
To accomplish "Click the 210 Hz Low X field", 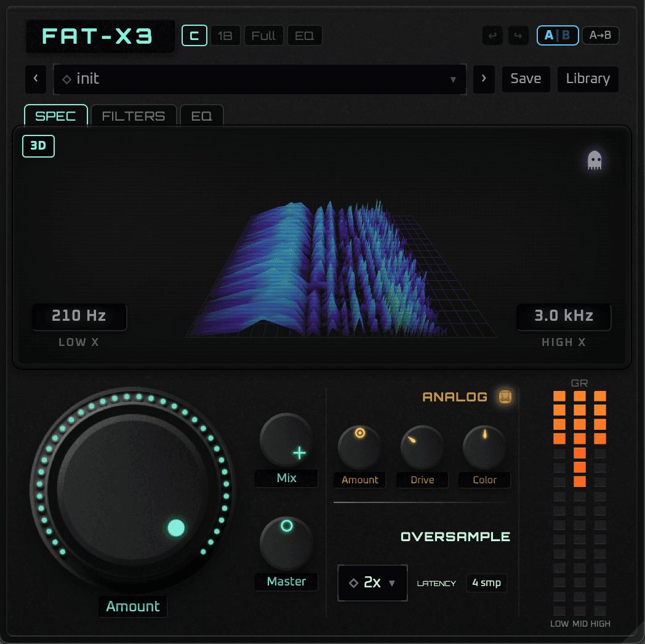I will [x=79, y=316].
